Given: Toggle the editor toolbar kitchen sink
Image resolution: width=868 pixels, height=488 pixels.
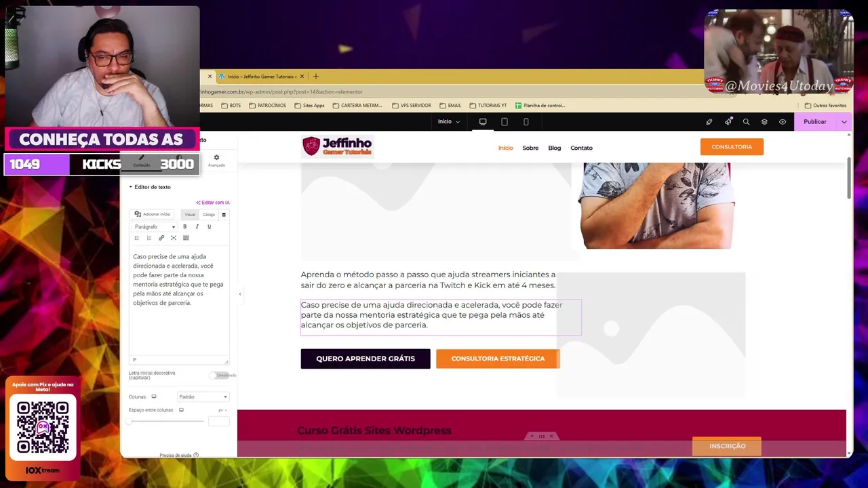Looking at the screenshot, I should pos(186,238).
